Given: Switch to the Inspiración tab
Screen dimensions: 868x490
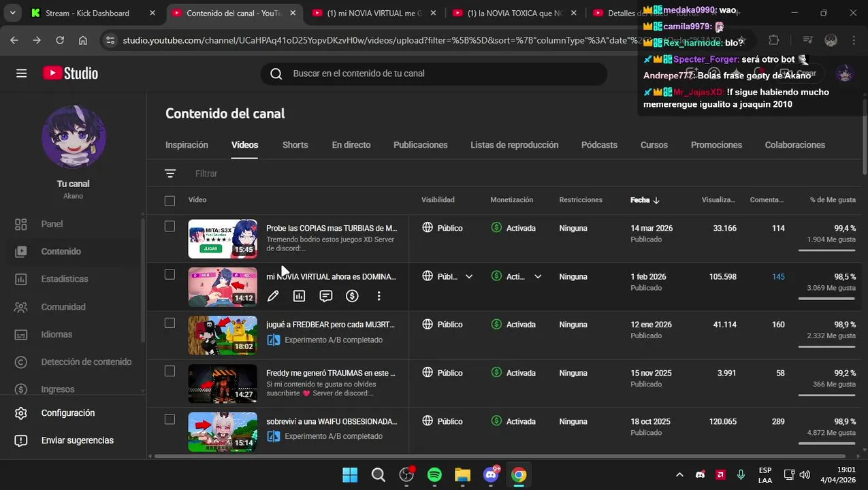Looking at the screenshot, I should (x=187, y=145).
